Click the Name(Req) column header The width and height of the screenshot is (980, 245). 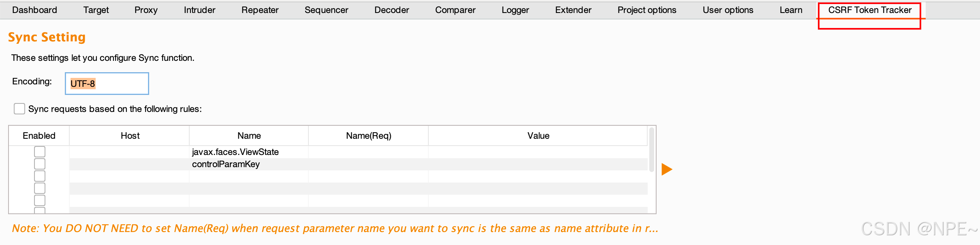click(368, 135)
